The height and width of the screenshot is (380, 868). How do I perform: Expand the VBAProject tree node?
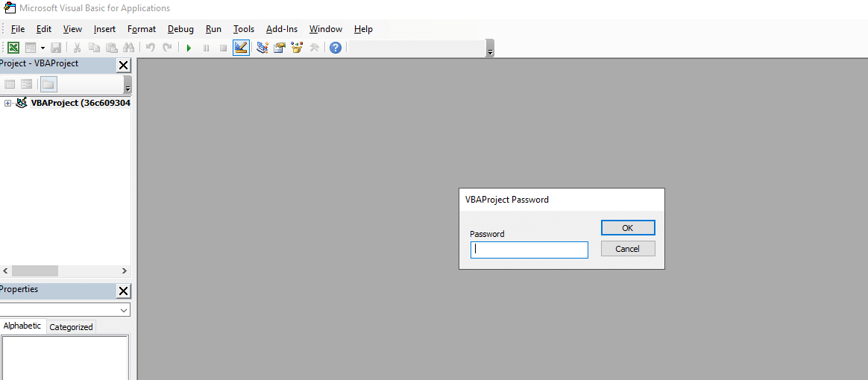tap(7, 104)
